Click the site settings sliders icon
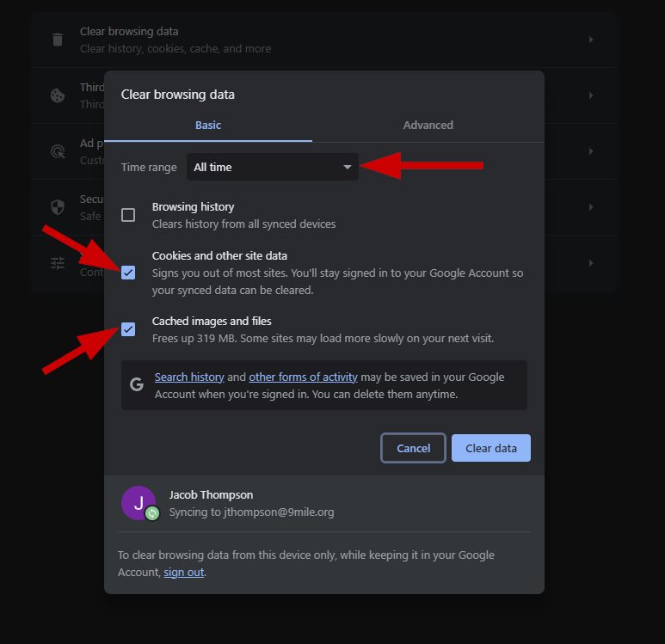Screen dimensions: 665x644 (x=58, y=263)
